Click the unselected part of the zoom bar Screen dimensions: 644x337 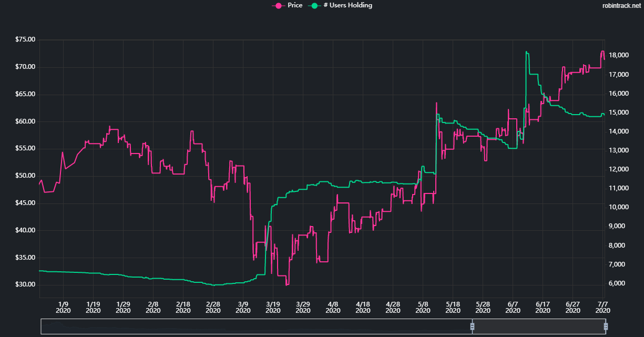tap(257, 326)
